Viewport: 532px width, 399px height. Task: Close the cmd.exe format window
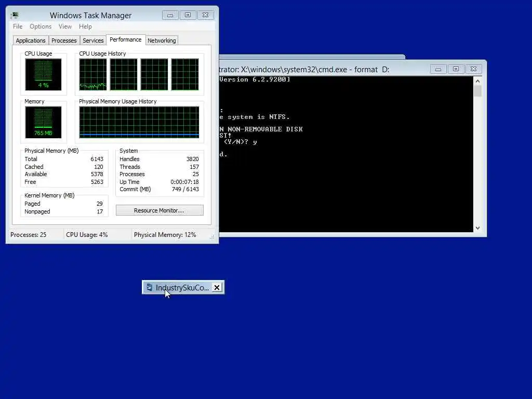(x=474, y=69)
